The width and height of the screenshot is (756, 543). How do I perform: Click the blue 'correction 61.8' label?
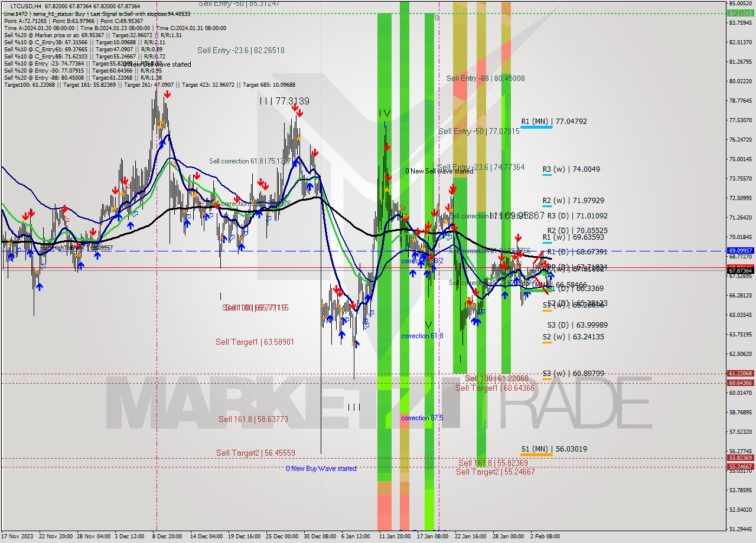422,336
